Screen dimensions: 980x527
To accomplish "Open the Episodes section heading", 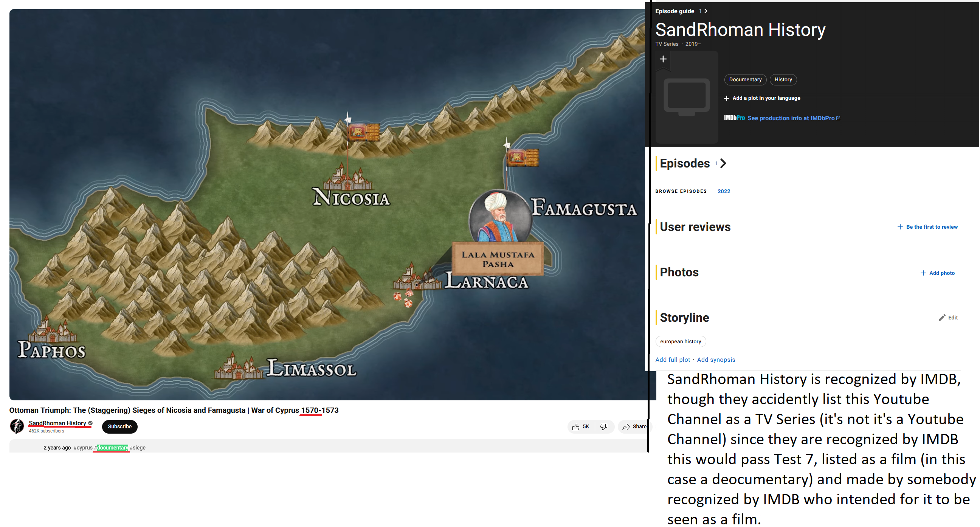I will tap(685, 163).
